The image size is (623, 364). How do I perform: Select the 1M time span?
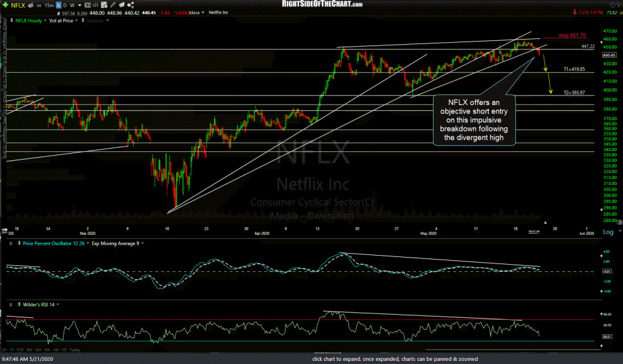pyautogui.click(x=47, y=350)
